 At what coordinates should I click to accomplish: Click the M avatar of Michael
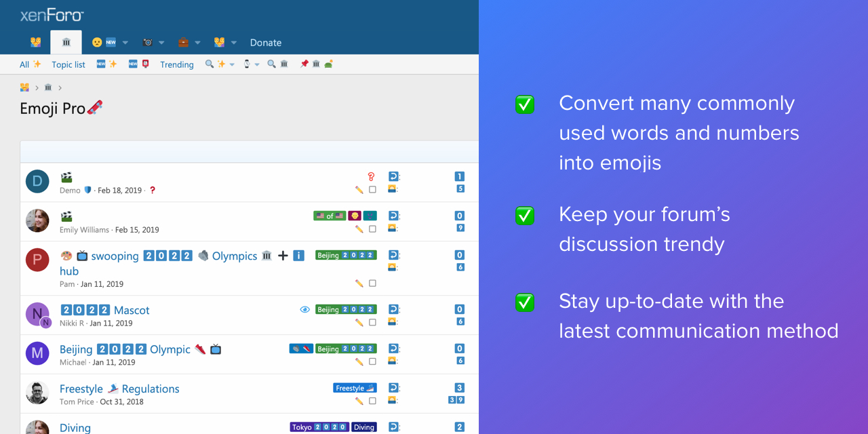[x=37, y=354]
